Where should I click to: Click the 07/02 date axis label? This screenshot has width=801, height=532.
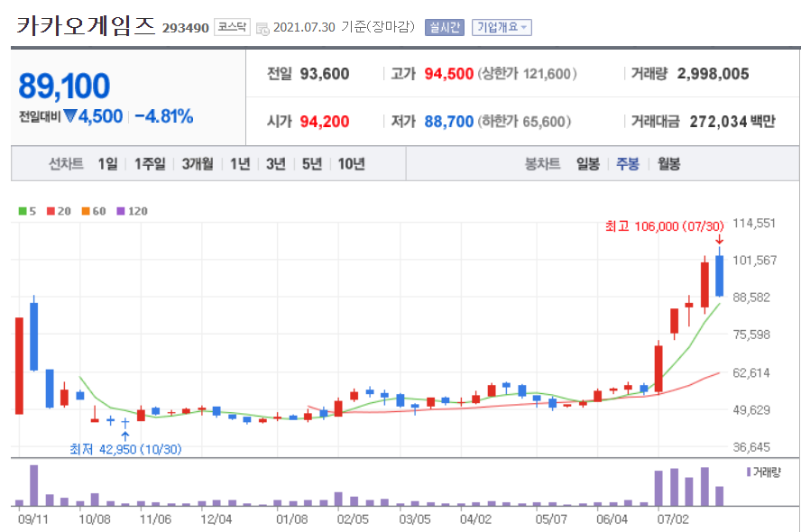tap(673, 519)
